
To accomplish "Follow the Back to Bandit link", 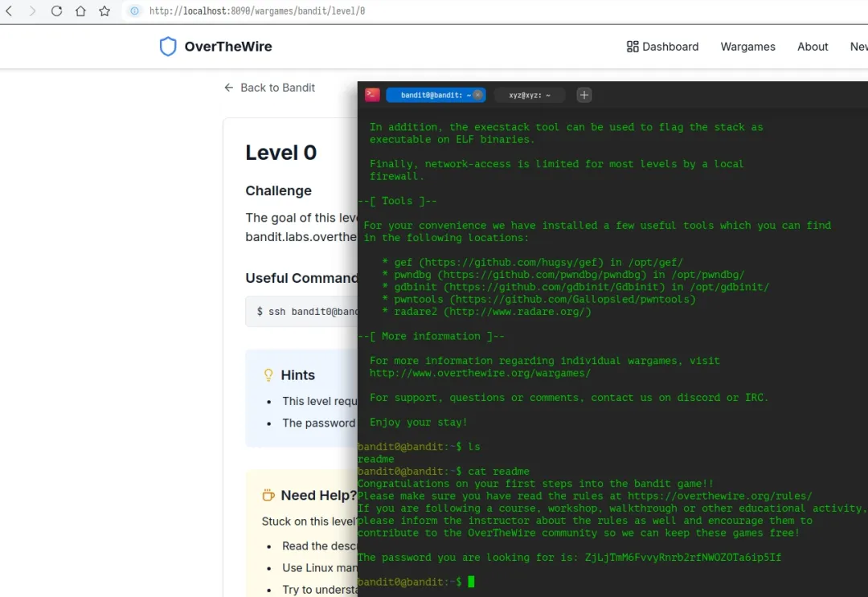I will pyautogui.click(x=269, y=88).
